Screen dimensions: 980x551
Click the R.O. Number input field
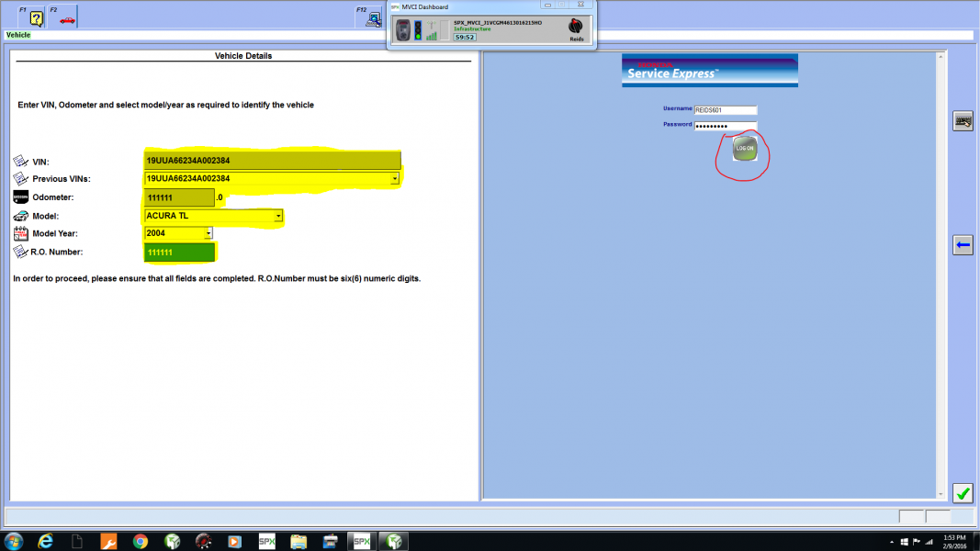(179, 253)
